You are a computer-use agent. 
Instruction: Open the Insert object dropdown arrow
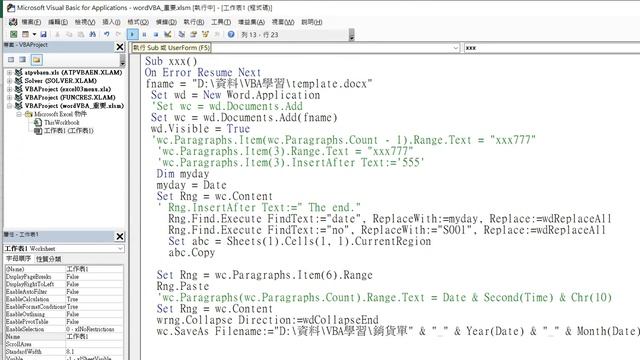[x=34, y=35]
